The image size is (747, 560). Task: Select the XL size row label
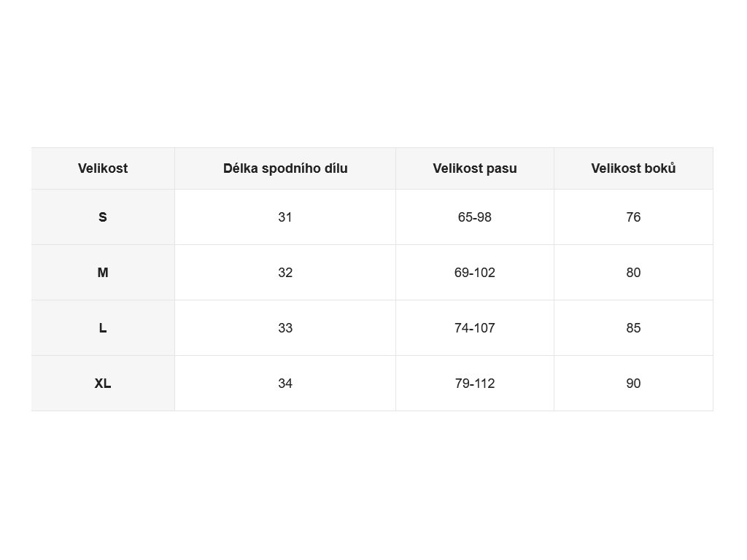(x=103, y=384)
